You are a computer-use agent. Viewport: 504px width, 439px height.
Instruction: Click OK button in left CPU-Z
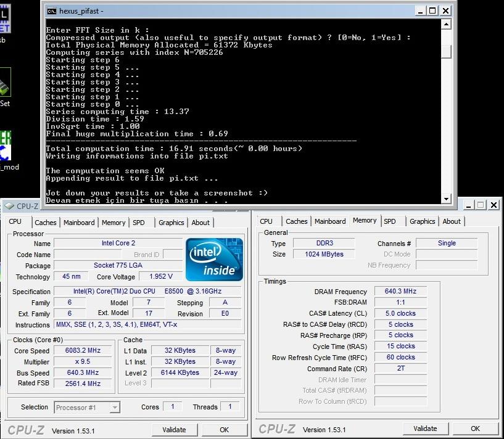[225, 430]
